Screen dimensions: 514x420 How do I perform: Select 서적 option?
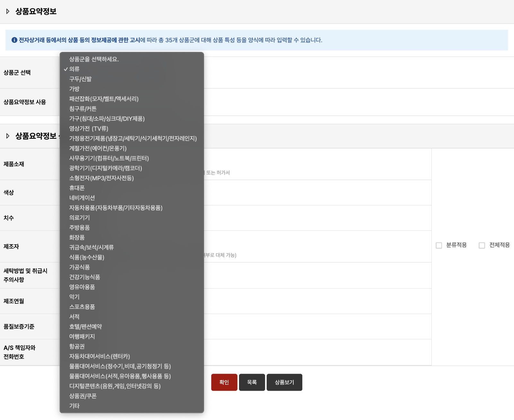132,317
